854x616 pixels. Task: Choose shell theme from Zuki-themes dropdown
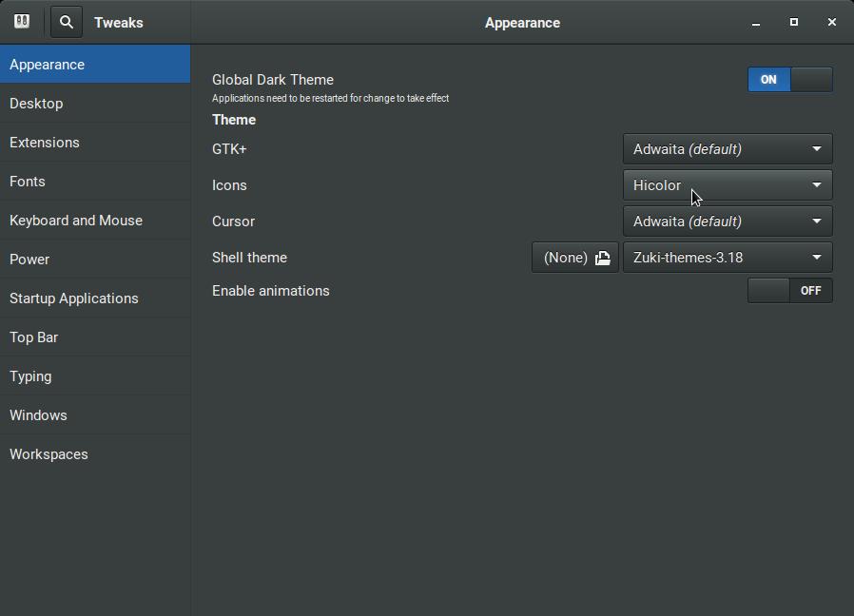click(728, 258)
